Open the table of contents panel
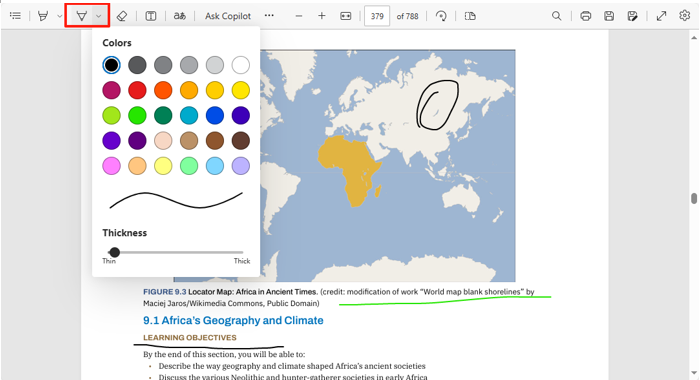700x380 pixels. coord(15,16)
